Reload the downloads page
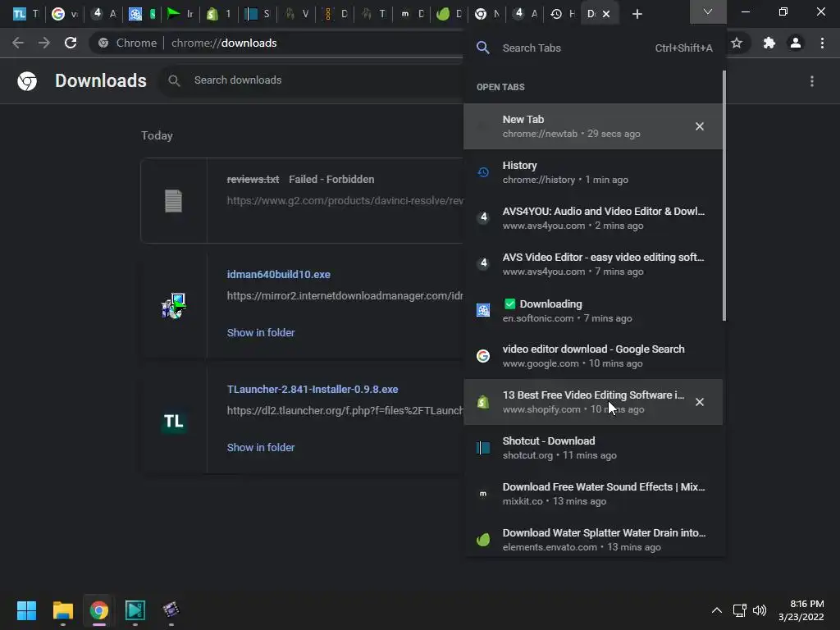 pyautogui.click(x=71, y=43)
